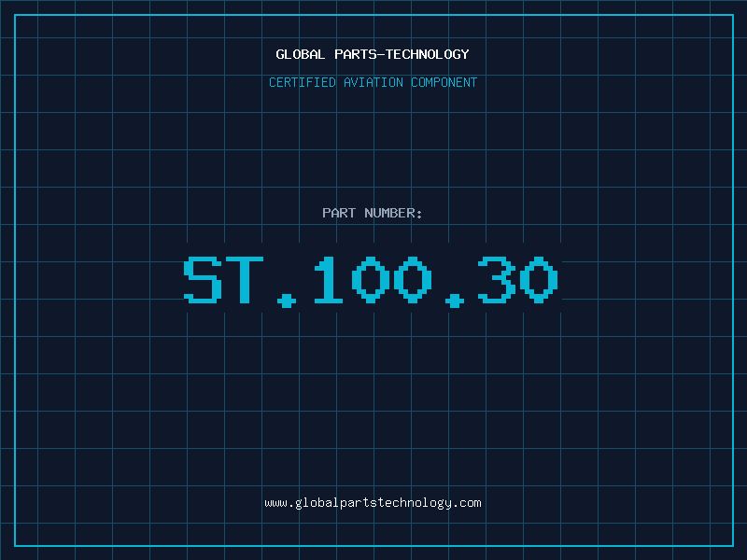Open the www.globalpartstechnology.com link
The height and width of the screenshot is (560, 747).
pyautogui.click(x=373, y=503)
